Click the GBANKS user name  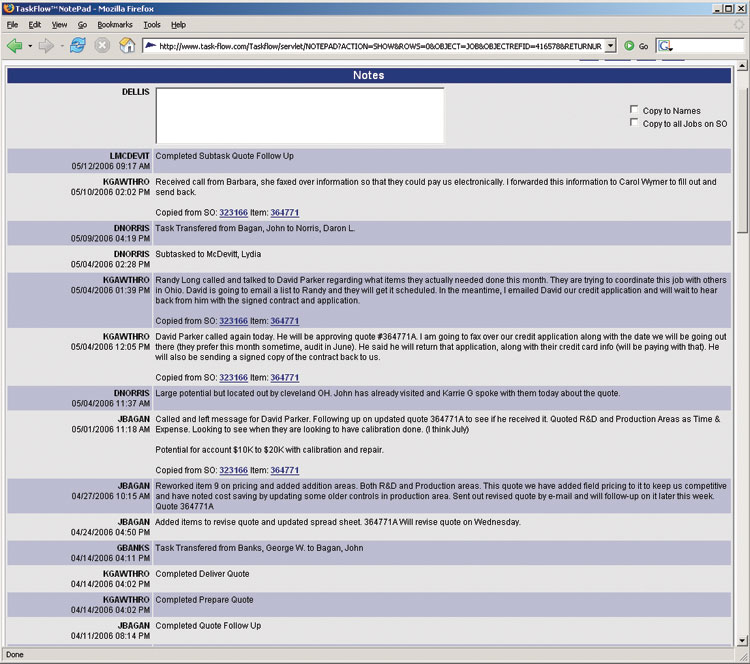133,548
